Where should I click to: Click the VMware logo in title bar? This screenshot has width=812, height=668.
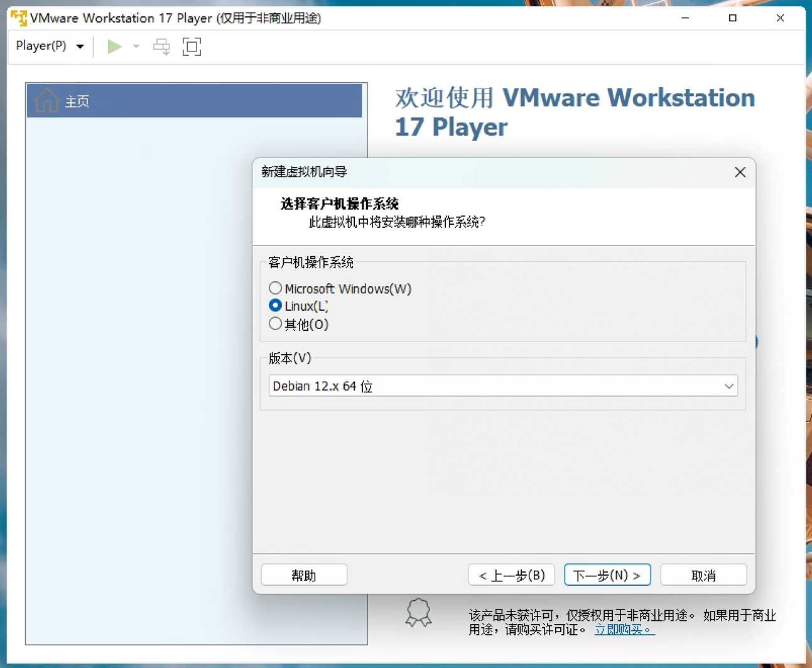coord(19,18)
